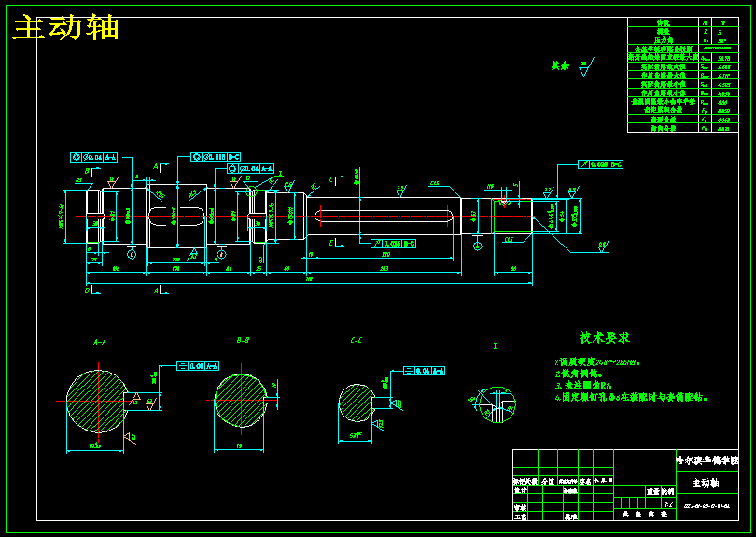Viewport: 756px width, 537px height.
Task: Select the green threaded-end rectangle on shaft
Action: pyautogui.click(x=511, y=216)
